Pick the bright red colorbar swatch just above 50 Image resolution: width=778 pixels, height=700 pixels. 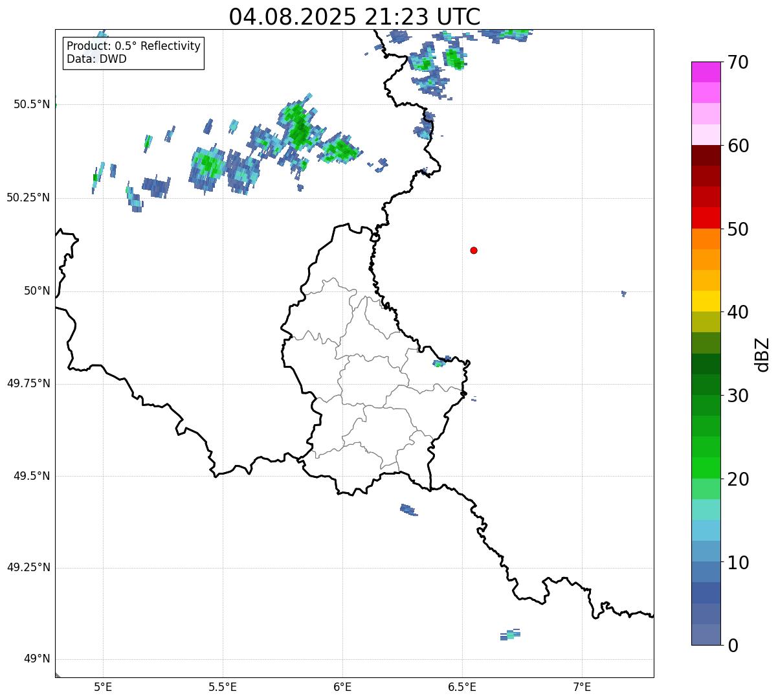coord(706,218)
